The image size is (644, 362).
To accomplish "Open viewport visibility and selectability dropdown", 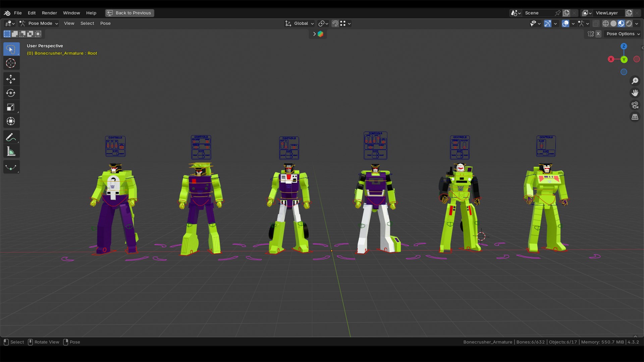I will [x=535, y=23].
